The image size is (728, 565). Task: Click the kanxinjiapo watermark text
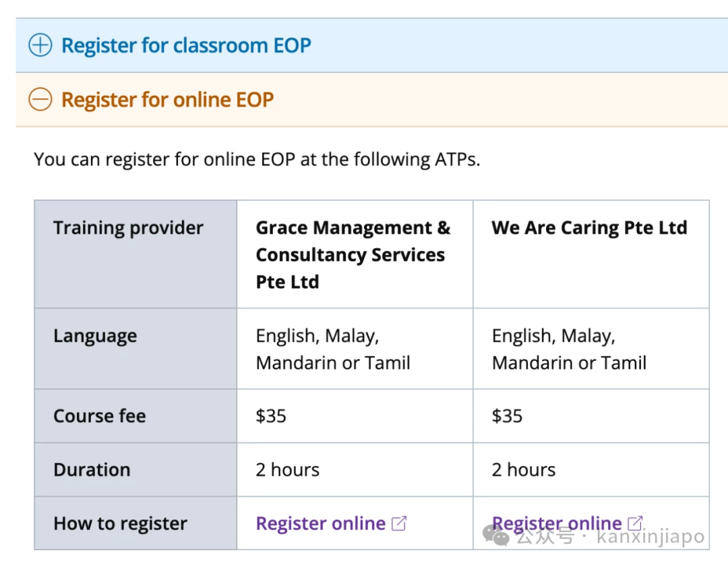pos(650,537)
